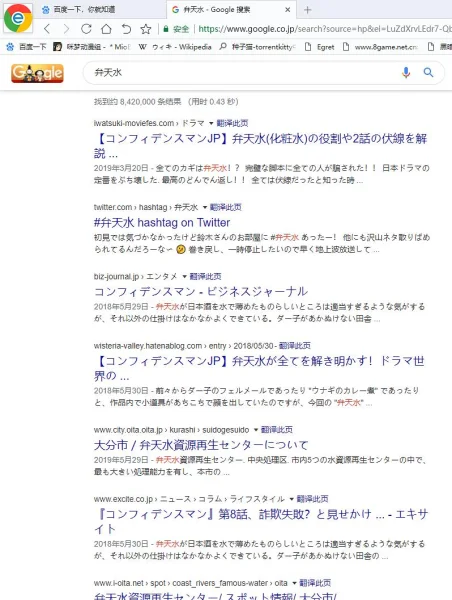Expand dropdown arrow beside twitter.com hashtag result
This screenshot has height=600, width=452.
coord(205,207)
